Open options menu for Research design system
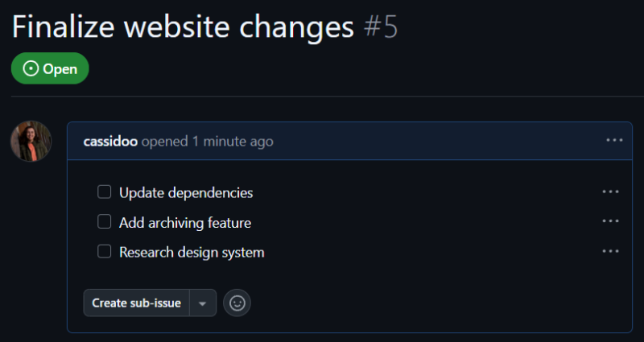Viewport: 644px width, 342px height. (610, 252)
